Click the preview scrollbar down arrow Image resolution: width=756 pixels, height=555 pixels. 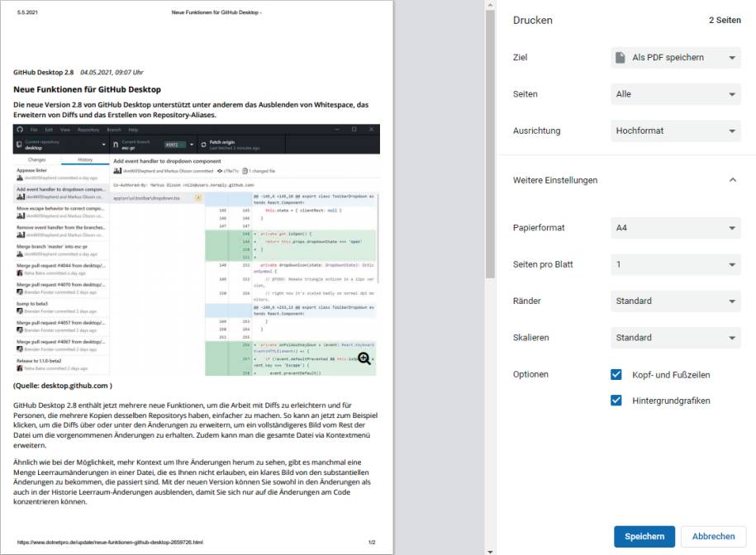(490, 551)
